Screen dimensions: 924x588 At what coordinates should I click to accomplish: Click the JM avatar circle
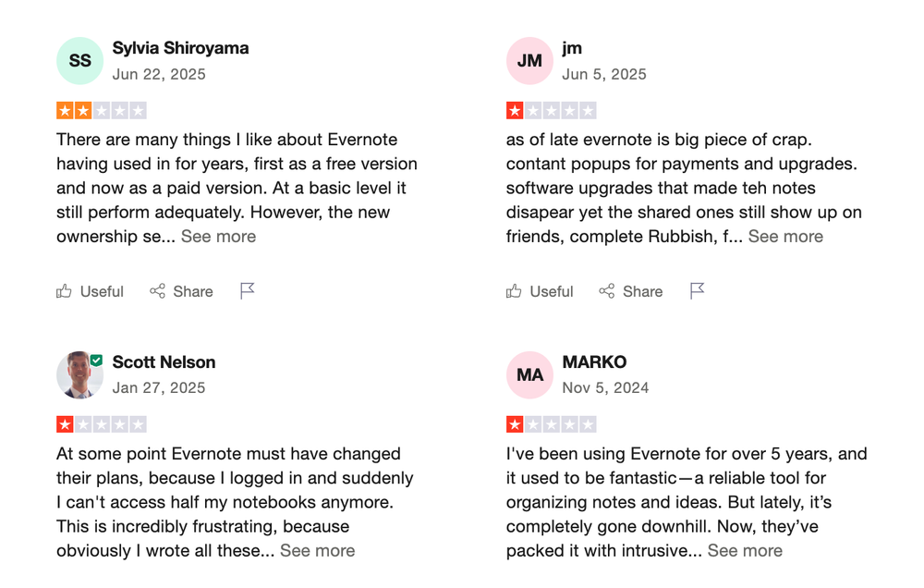point(529,61)
